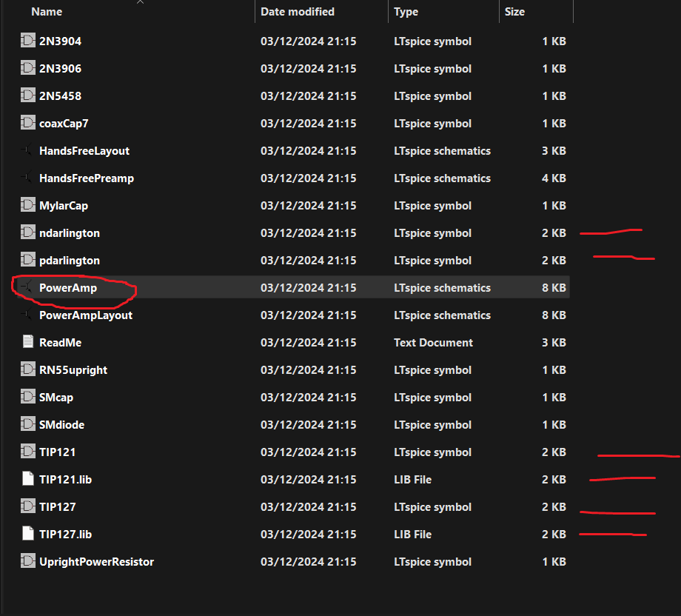Sort by Date modified column header
Screen dimensions: 681x616
tap(298, 12)
